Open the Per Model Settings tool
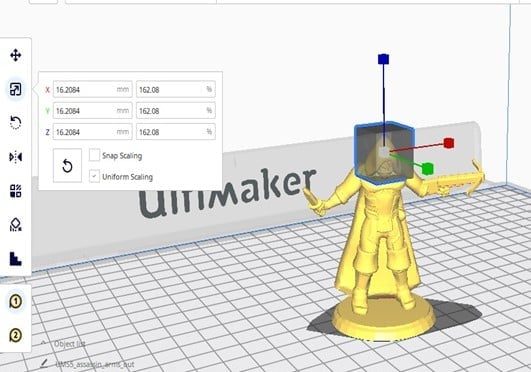 click(16, 191)
